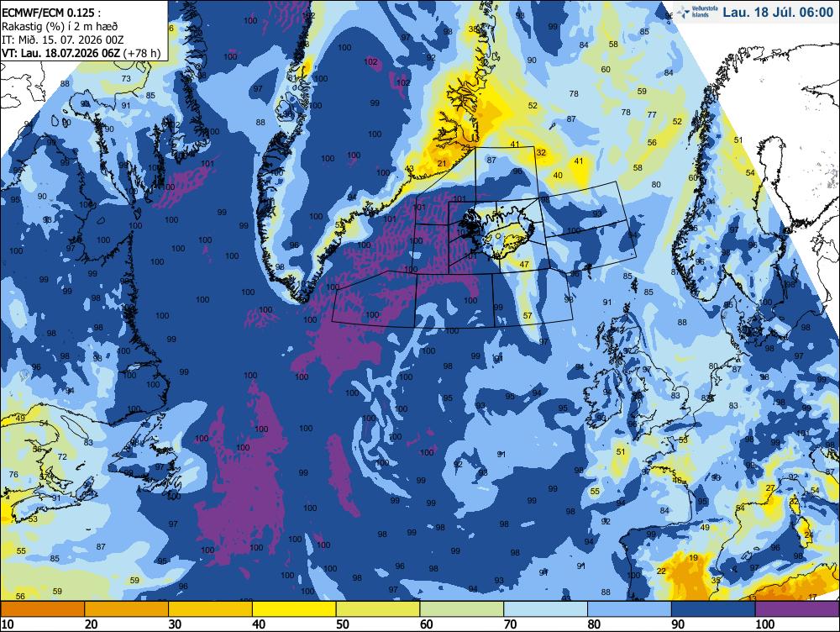Click the '57' value in the yellow tongue
Viewport: 840px width, 632px height.
pyautogui.click(x=528, y=316)
